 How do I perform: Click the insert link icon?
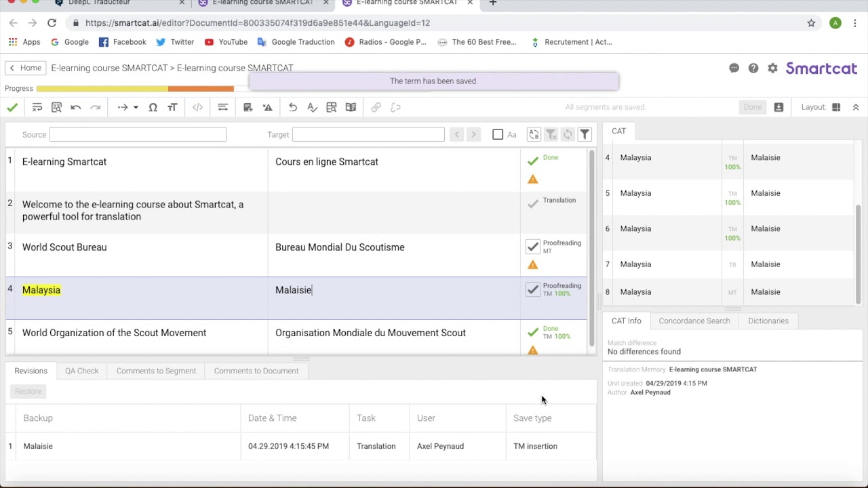tap(376, 107)
